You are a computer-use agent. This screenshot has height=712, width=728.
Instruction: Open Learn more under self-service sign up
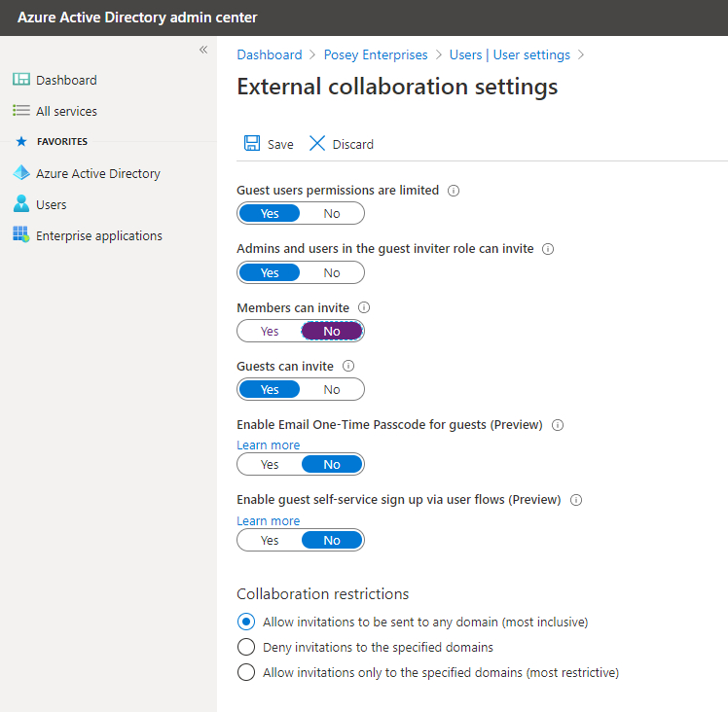tap(269, 520)
